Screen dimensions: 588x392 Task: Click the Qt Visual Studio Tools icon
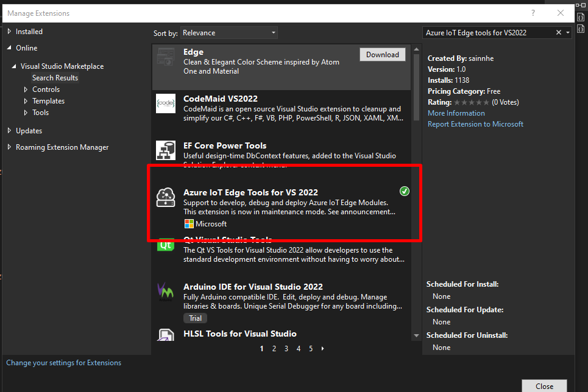[165, 245]
